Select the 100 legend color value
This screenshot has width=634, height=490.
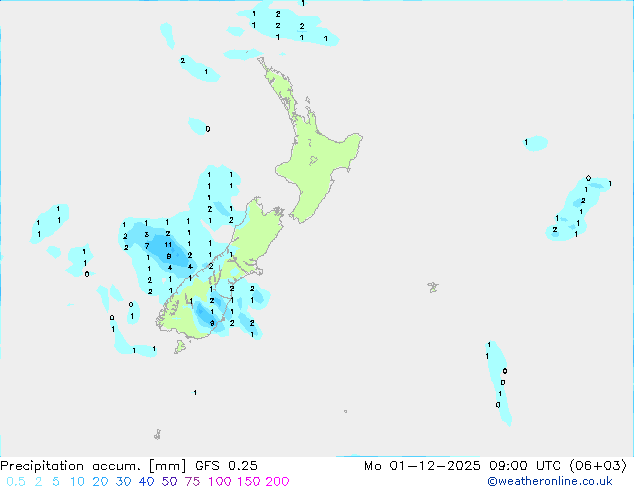pos(219,482)
